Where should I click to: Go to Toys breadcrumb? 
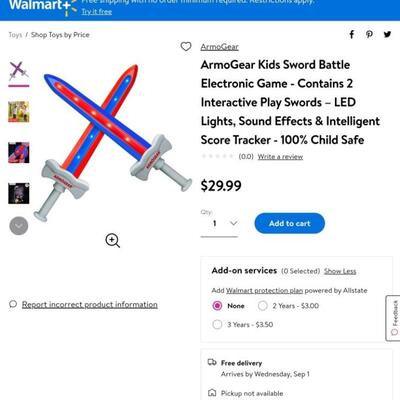tap(15, 35)
